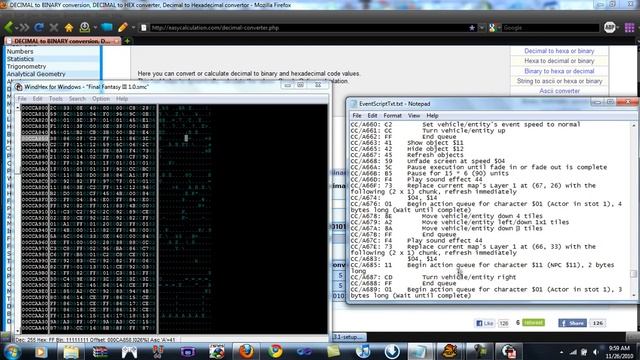The image size is (640, 360).
Task: Open the media player icon in taskbar
Action: (41, 351)
